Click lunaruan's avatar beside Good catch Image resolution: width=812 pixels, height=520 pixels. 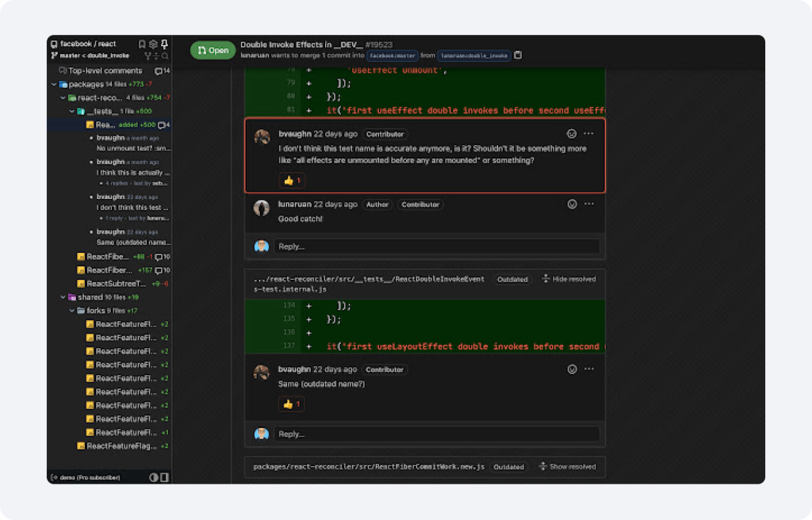(262, 208)
